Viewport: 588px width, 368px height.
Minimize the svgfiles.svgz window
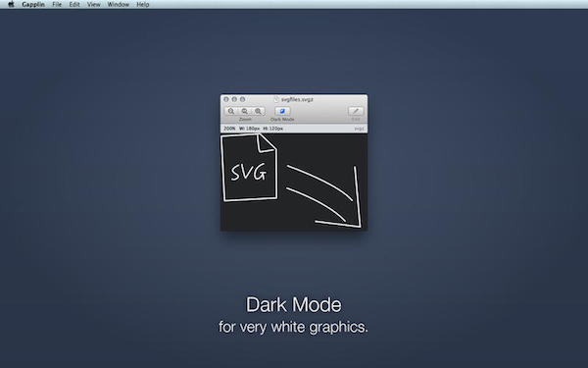pos(234,99)
